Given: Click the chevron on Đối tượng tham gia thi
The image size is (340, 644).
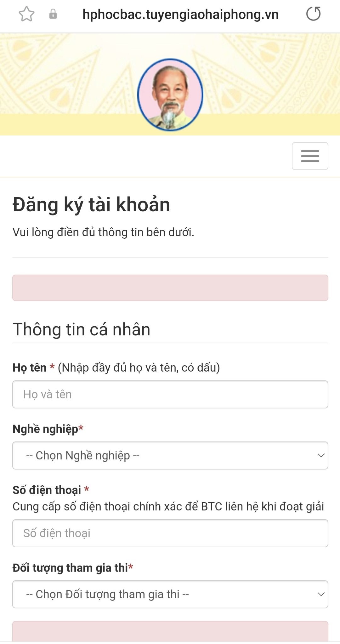Looking at the screenshot, I should pyautogui.click(x=321, y=594).
